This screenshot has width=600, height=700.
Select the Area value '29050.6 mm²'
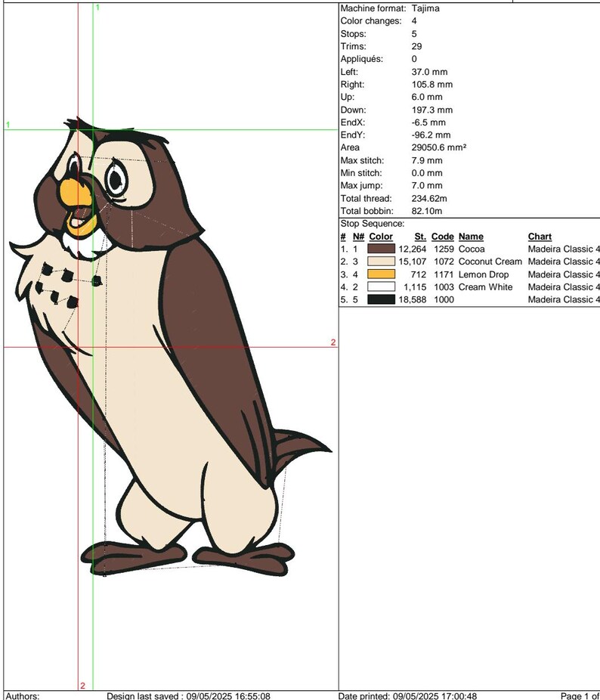click(439, 147)
